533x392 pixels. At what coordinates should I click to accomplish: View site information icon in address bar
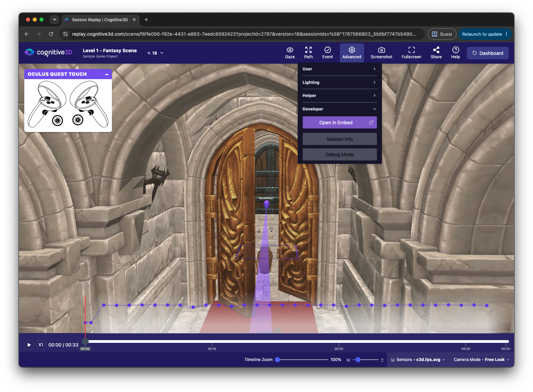click(x=66, y=34)
